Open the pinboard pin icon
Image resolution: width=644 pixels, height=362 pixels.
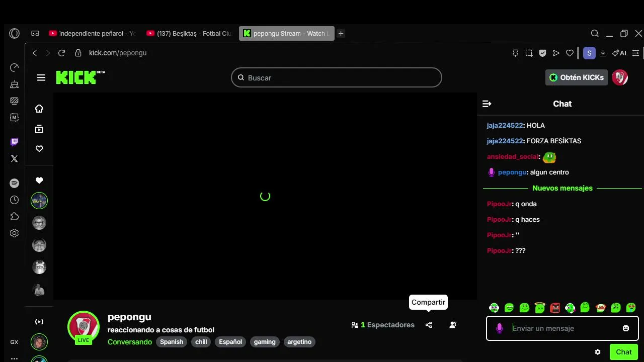point(515,53)
